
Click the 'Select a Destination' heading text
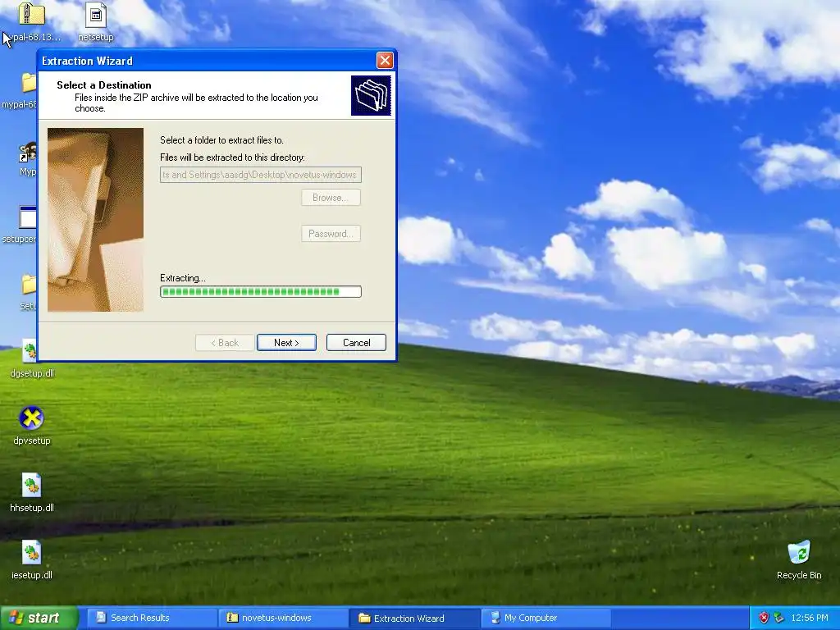[104, 85]
